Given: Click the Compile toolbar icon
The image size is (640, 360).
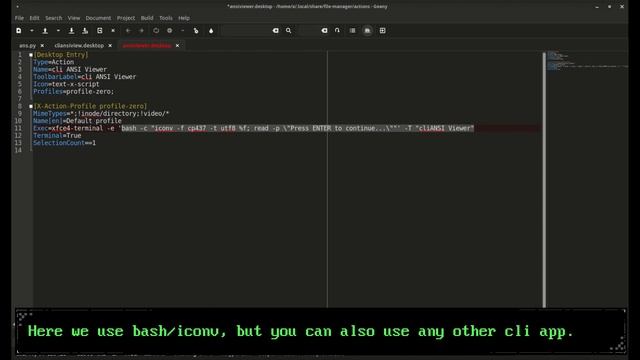Looking at the screenshot, I should coord(156,31).
